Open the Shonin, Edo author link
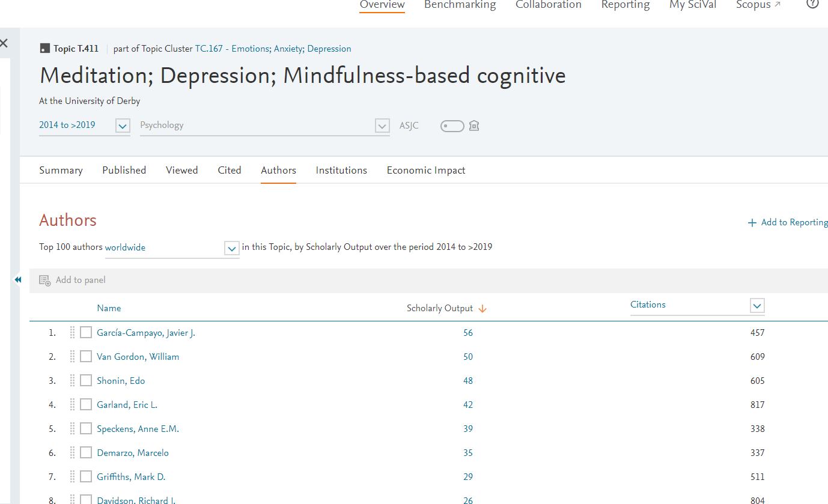Image resolution: width=828 pixels, height=504 pixels. click(121, 381)
